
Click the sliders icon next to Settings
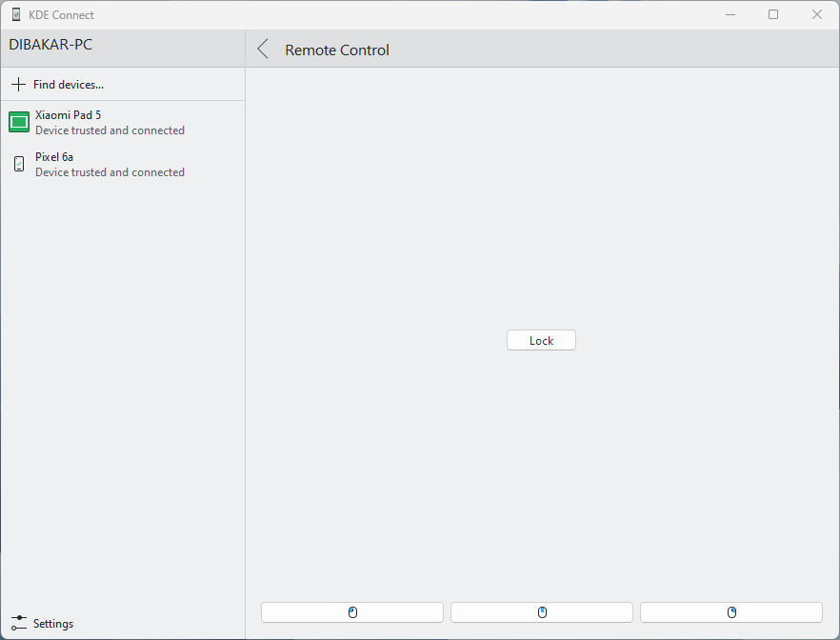coord(18,624)
